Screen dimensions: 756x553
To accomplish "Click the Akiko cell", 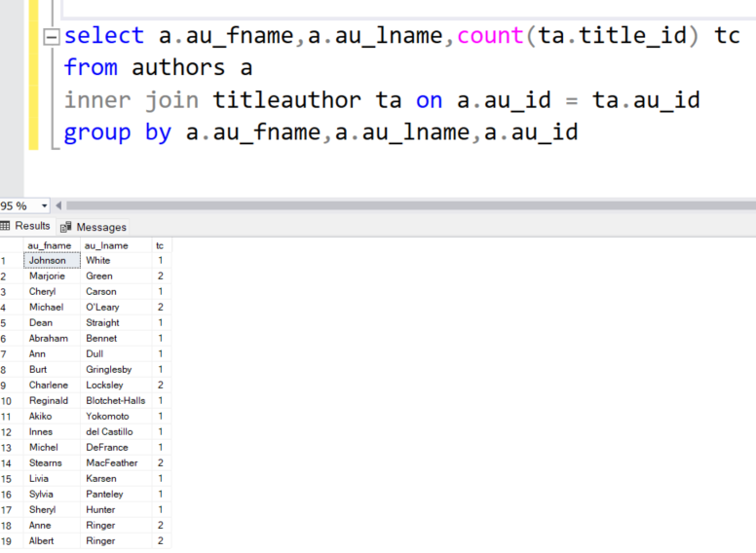I will (52, 416).
